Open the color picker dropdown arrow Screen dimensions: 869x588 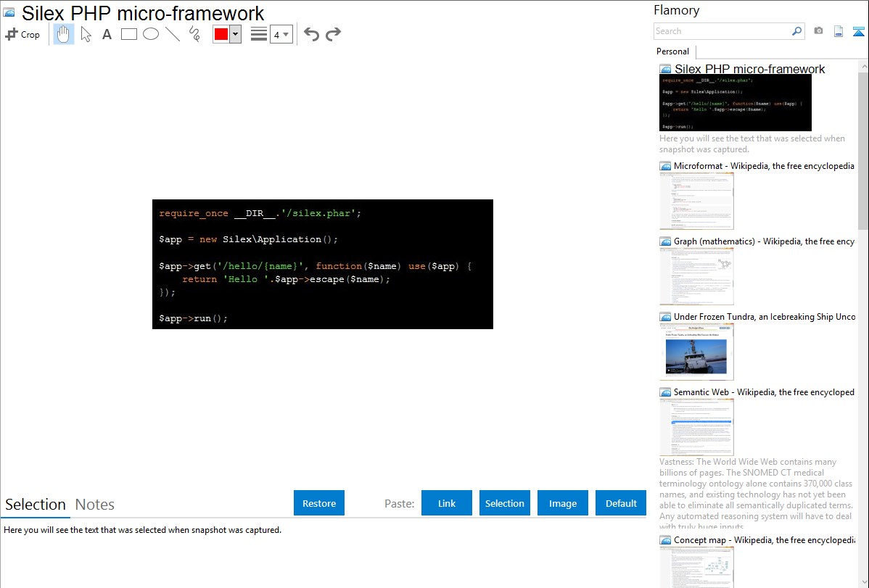(235, 34)
